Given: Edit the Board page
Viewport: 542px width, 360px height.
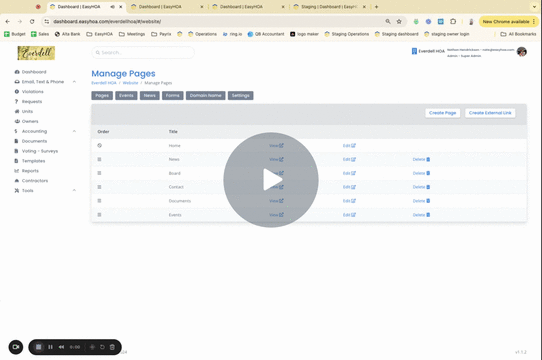Looking at the screenshot, I should click(x=349, y=173).
